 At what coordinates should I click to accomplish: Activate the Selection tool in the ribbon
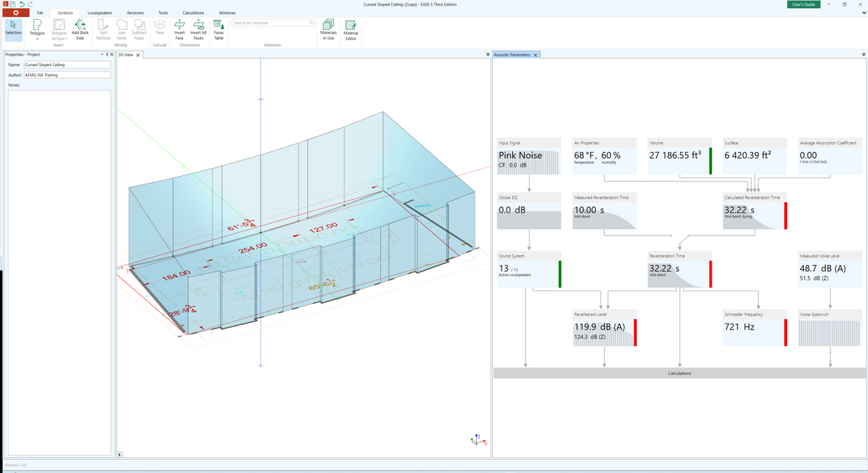click(x=13, y=28)
